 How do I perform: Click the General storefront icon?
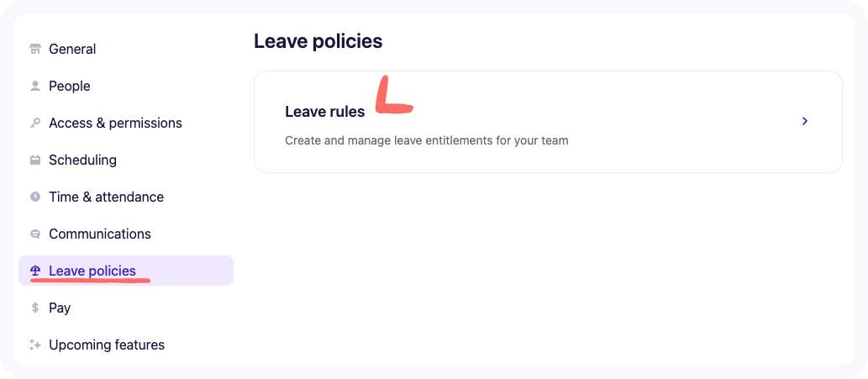pos(35,49)
